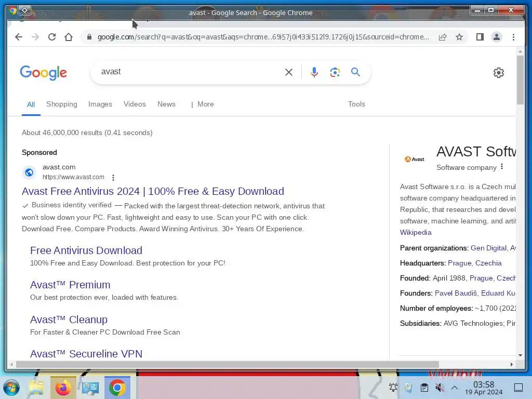Reload the current page
Viewport: 532px width, 399px height.
coord(52,37)
